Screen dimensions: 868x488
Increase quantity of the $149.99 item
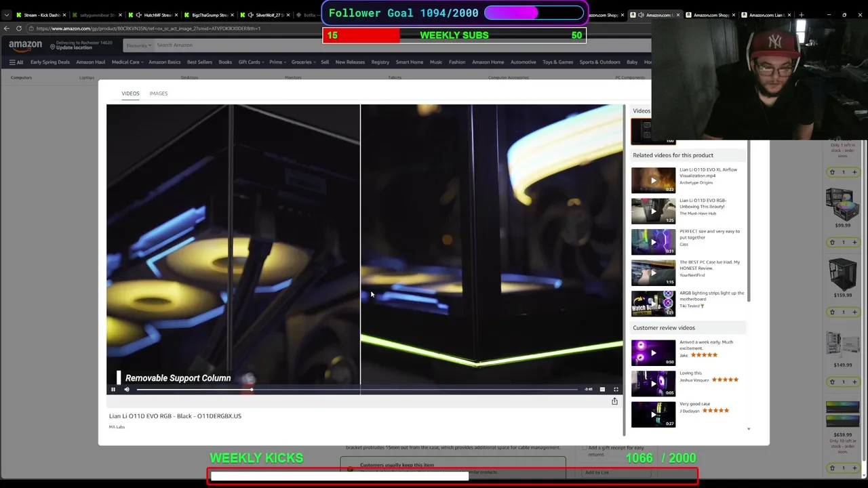point(854,382)
